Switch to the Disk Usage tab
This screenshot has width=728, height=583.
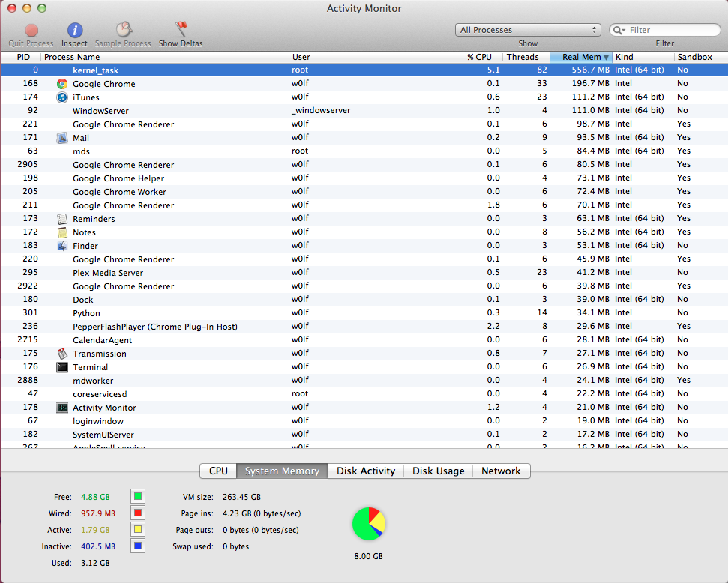coord(439,471)
